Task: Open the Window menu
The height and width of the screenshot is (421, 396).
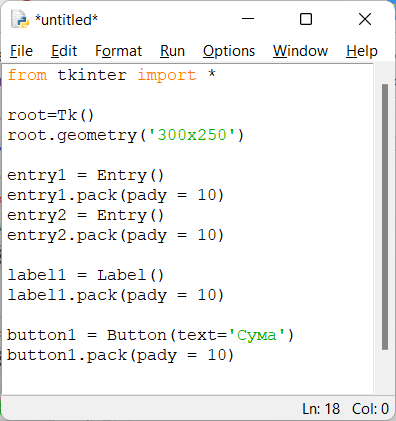Action: coord(300,51)
